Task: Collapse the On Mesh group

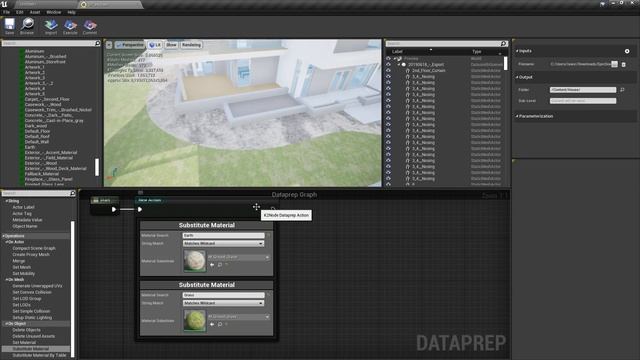Action: pyautogui.click(x=7, y=280)
